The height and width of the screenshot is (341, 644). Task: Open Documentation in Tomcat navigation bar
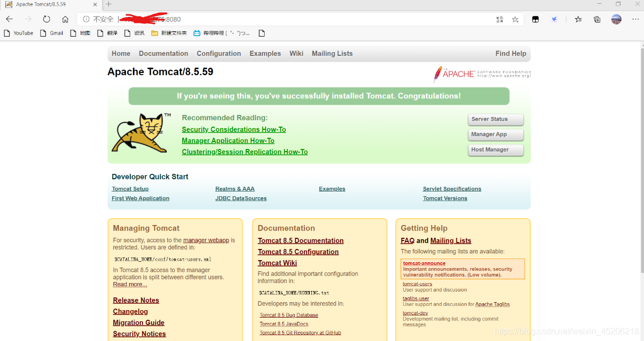[164, 54]
